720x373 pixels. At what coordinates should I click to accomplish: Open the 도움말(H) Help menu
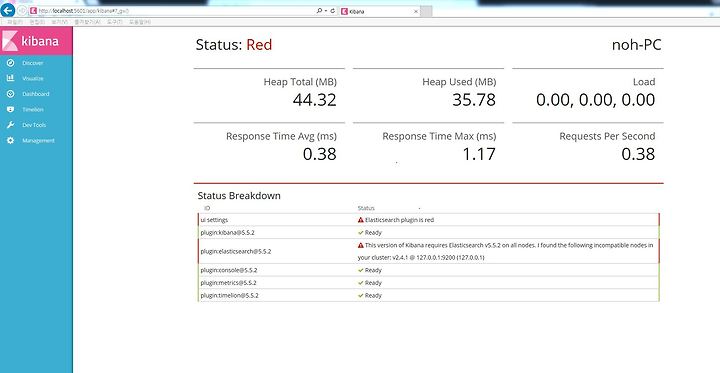(x=140, y=22)
